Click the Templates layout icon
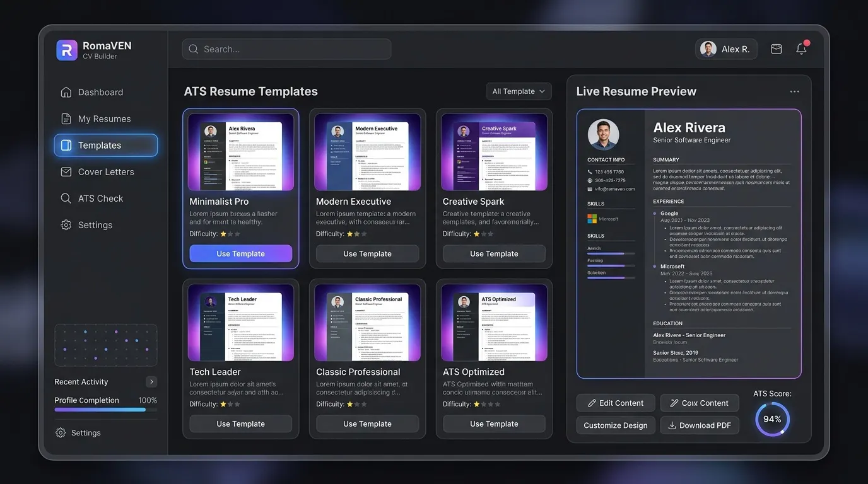The width and height of the screenshot is (868, 484). pyautogui.click(x=66, y=145)
